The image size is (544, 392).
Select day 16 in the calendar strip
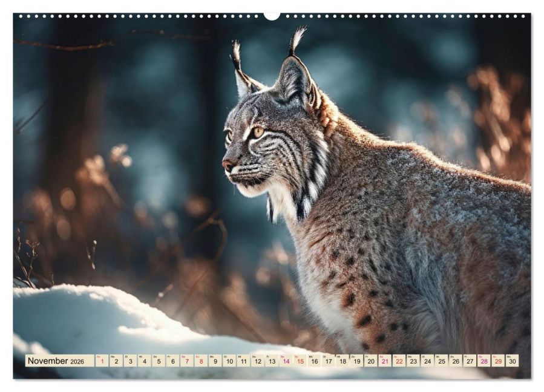click(314, 361)
